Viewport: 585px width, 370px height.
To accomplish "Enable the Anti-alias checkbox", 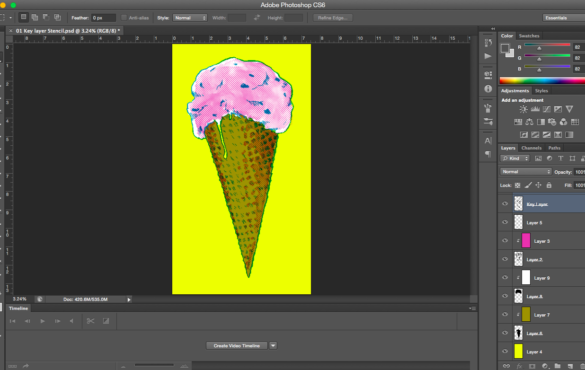I will point(124,18).
